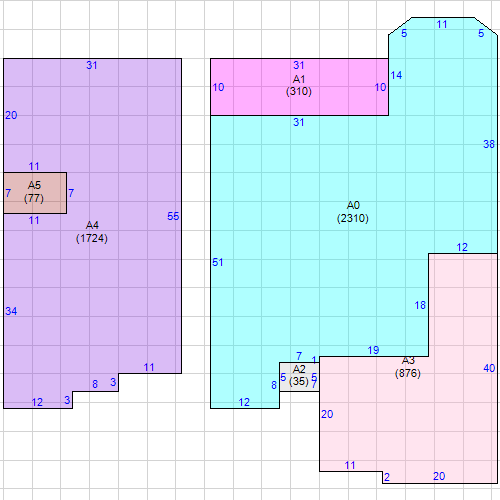Click the 19 dimension above A3
500x500 pixels.
(373, 350)
